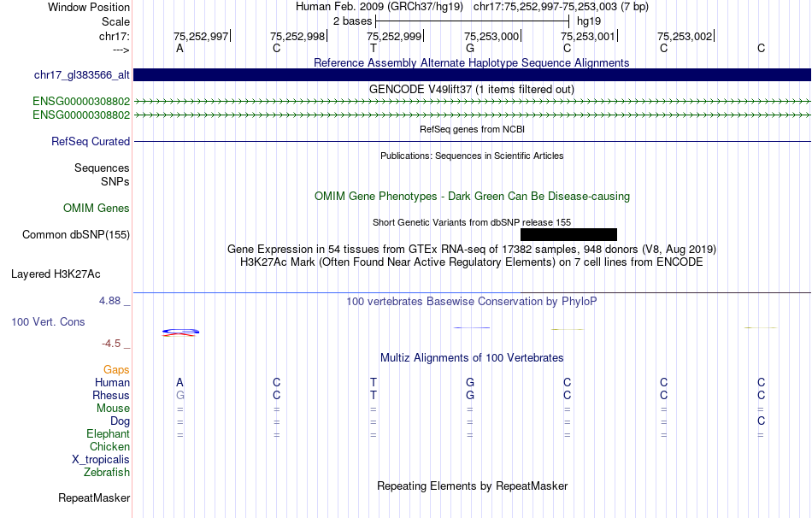Viewport: 812px width, 518px height.
Task: Click the chr17:75,252,997-75,253,003 position text
Action: pos(561,7)
